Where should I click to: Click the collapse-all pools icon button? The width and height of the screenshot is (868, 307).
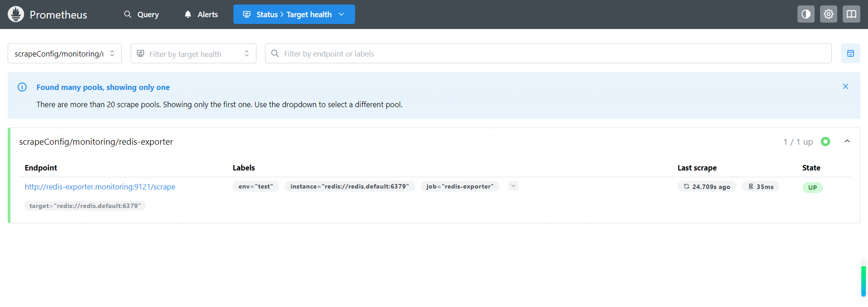(x=850, y=53)
